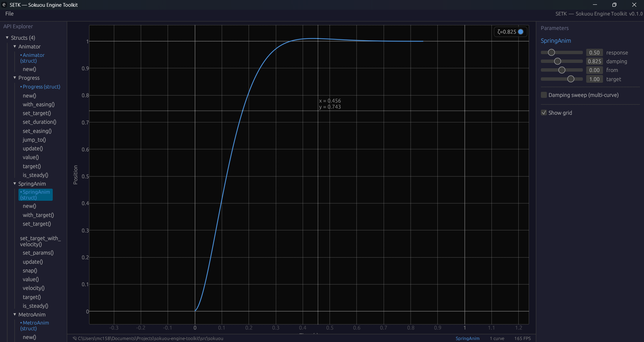Viewport: 644px width, 342px height.
Task: Click the target slider handle
Action: (x=571, y=79)
